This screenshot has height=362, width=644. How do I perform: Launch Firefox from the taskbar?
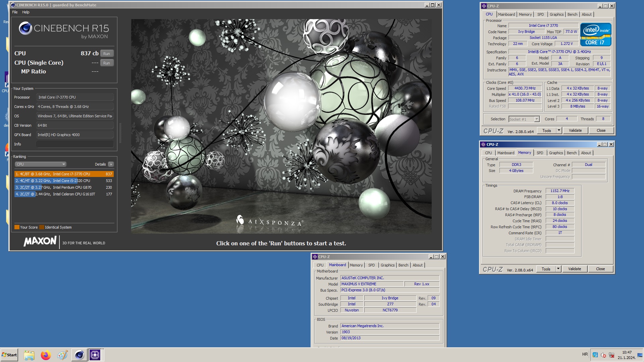pos(46,355)
